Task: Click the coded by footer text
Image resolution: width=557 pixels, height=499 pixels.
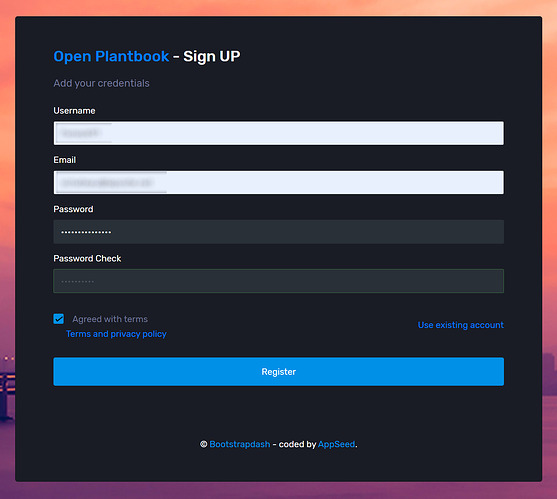Action: click(297, 444)
